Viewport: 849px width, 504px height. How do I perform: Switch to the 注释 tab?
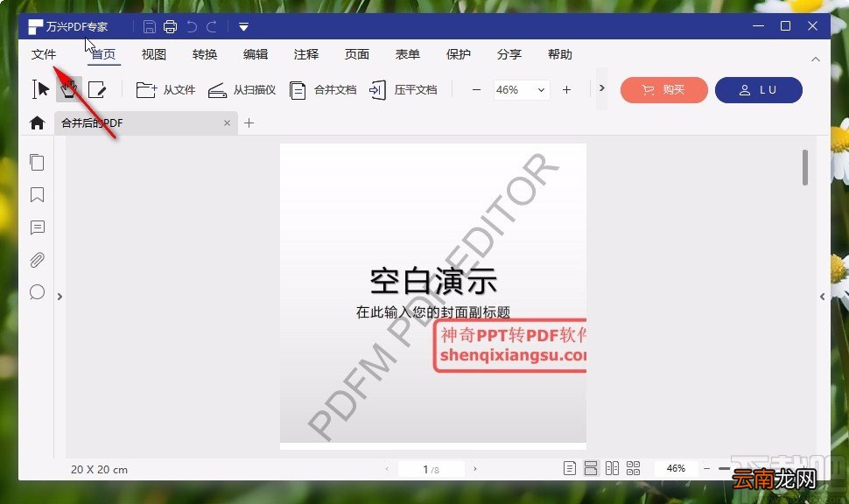pyautogui.click(x=306, y=54)
